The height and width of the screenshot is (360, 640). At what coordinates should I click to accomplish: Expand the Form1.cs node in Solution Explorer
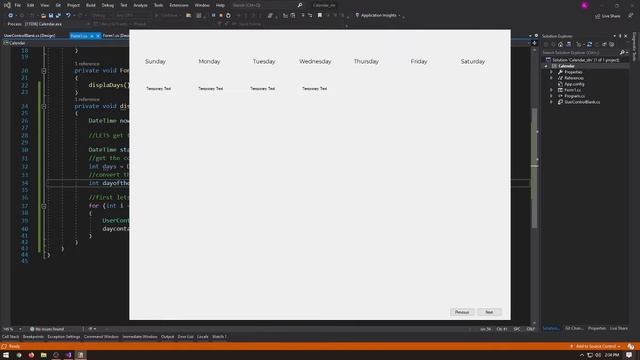click(551, 90)
